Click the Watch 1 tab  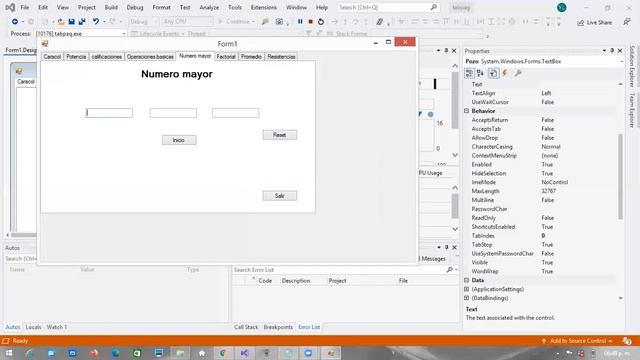57,327
